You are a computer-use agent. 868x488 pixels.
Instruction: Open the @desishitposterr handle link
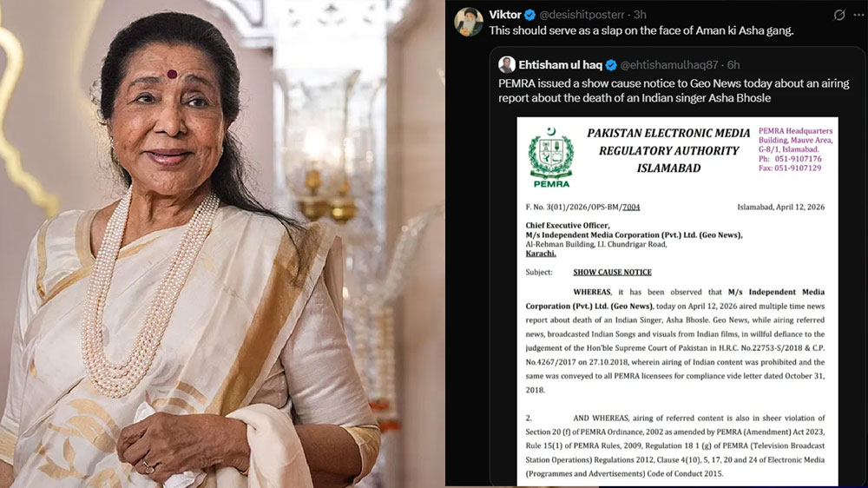point(582,15)
